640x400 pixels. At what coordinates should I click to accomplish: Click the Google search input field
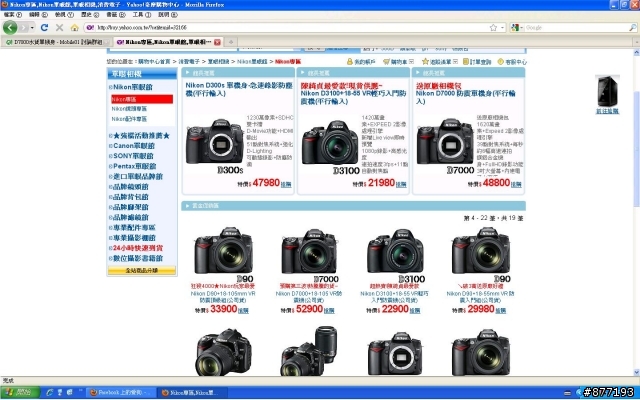coord(576,27)
